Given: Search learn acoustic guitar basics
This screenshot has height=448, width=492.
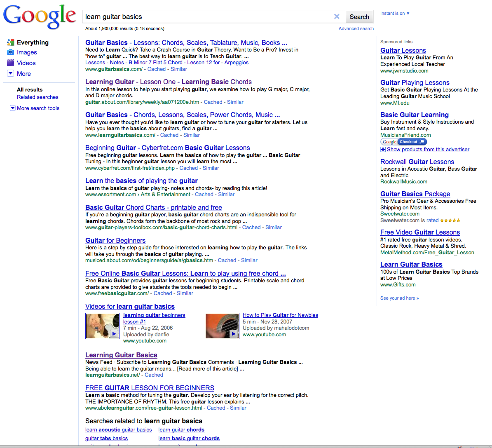Looking at the screenshot, I should pos(119,430).
